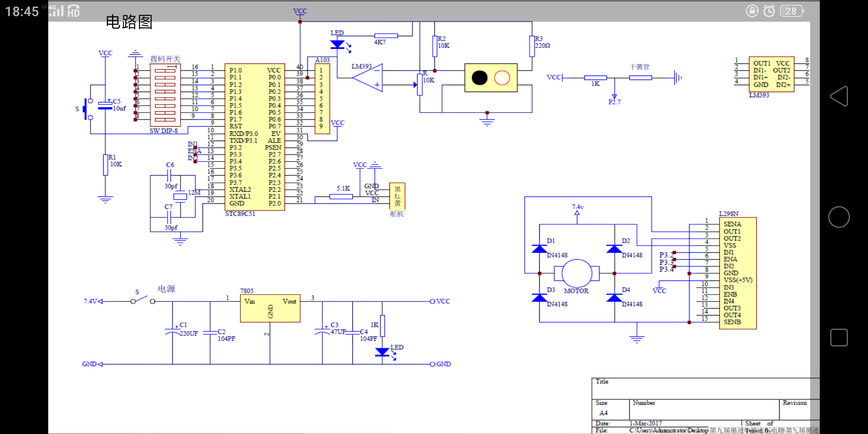This screenshot has height=434, width=868.
Task: Click the 12M crystal oscillator symbol
Action: (x=180, y=197)
